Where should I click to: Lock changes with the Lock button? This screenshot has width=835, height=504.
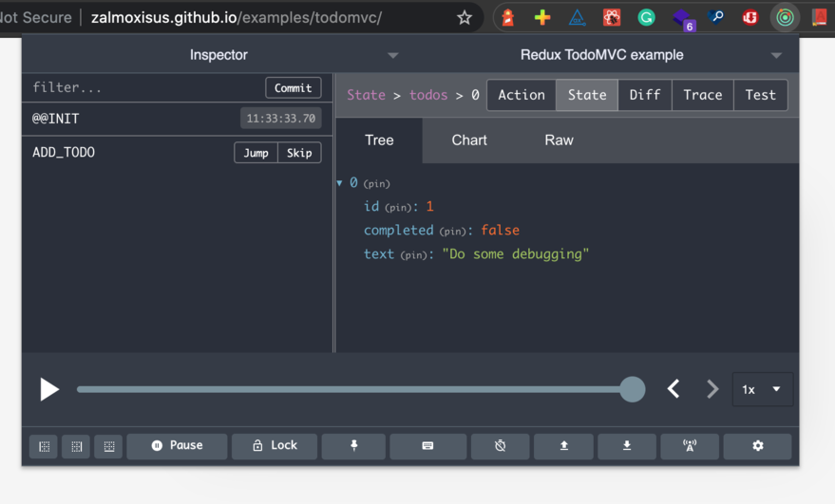[x=275, y=446]
